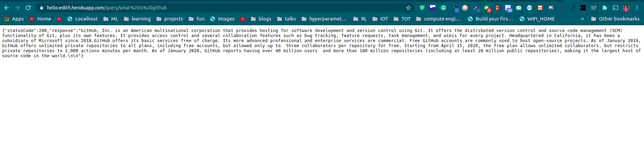Open the projects bookmarks folder

tap(170, 19)
